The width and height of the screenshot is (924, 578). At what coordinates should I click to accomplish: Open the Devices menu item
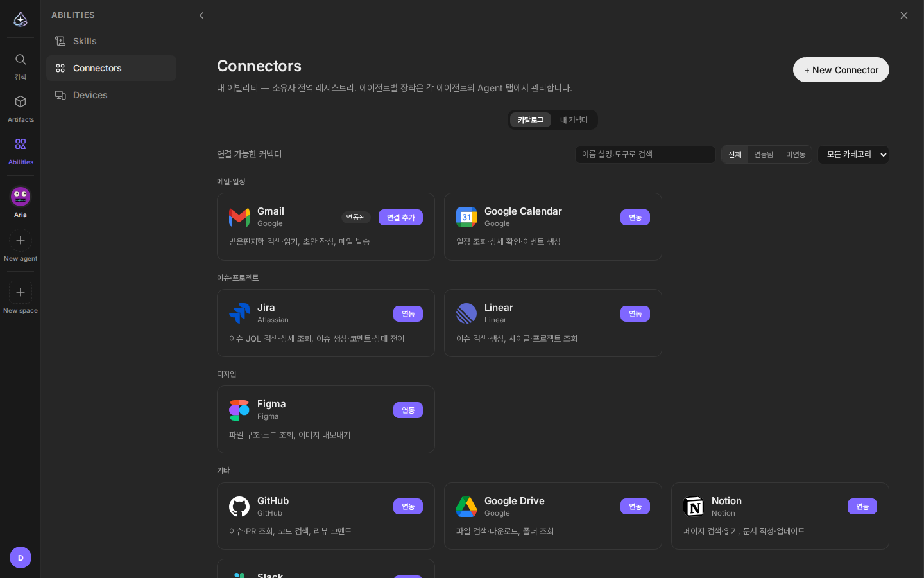pyautogui.click(x=111, y=95)
